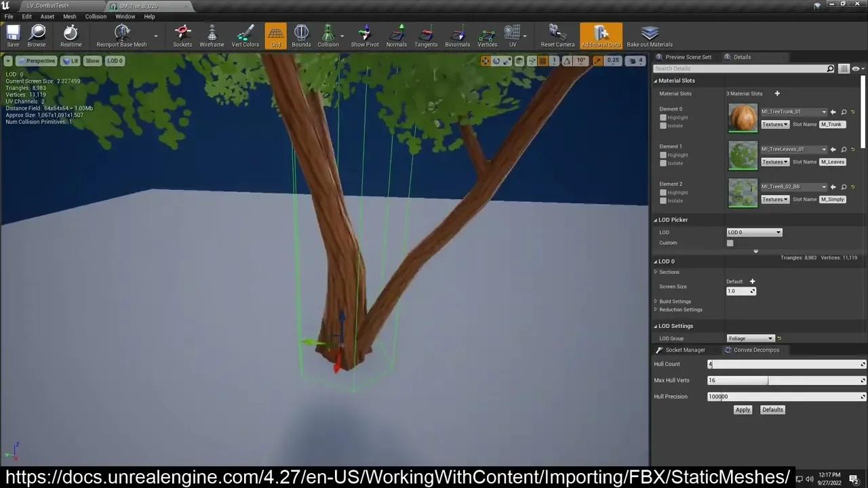Image resolution: width=868 pixels, height=488 pixels.
Task: Show the mesh Bounds
Action: click(x=301, y=35)
